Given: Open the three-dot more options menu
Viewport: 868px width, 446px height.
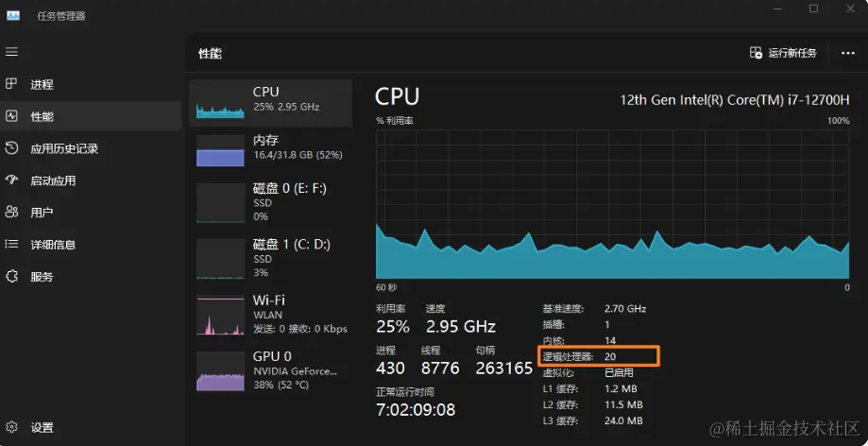Looking at the screenshot, I should click(x=847, y=53).
